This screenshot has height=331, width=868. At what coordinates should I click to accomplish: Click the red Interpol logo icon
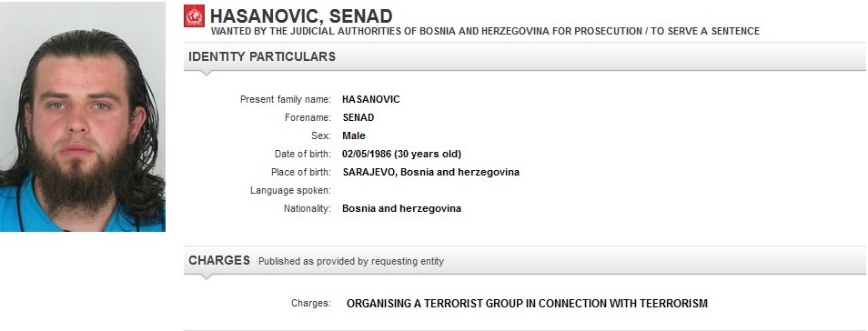pos(195,16)
